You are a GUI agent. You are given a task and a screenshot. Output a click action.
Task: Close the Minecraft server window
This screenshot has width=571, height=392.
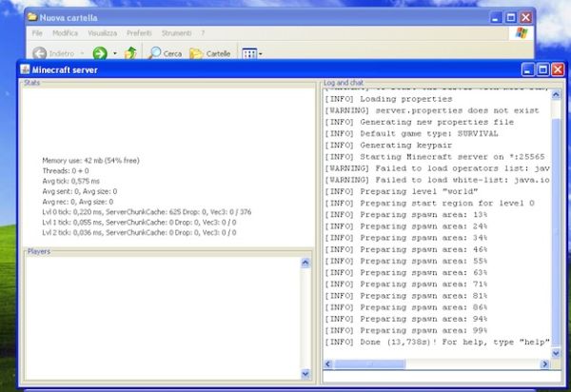click(558, 69)
